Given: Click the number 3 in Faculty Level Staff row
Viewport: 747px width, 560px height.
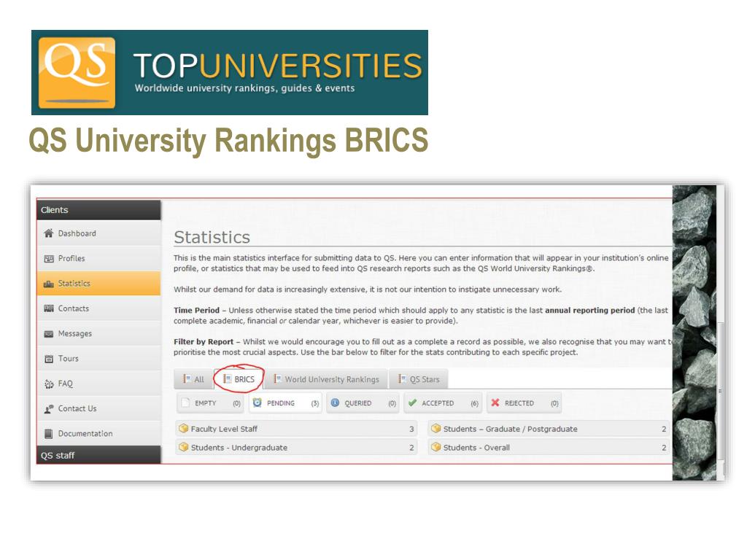Looking at the screenshot, I should pyautogui.click(x=411, y=429).
